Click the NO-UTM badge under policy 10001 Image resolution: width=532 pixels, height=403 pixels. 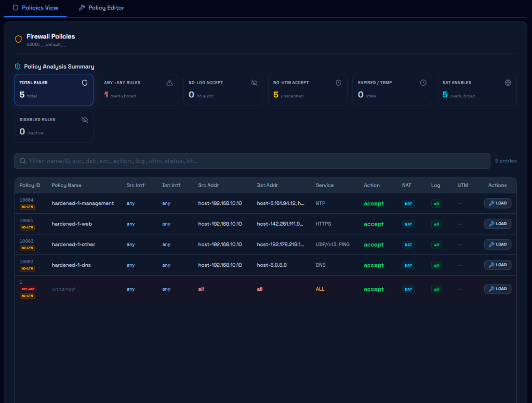(27, 227)
